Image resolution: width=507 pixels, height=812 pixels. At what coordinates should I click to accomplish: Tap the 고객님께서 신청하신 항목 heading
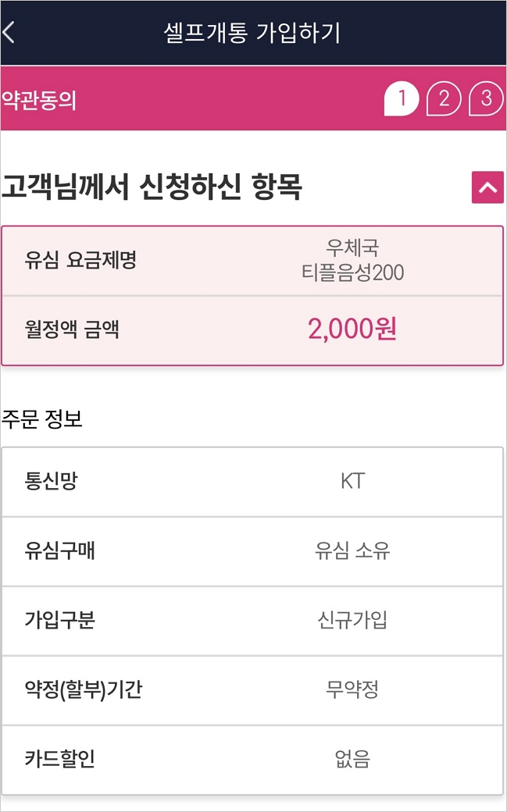(x=152, y=187)
